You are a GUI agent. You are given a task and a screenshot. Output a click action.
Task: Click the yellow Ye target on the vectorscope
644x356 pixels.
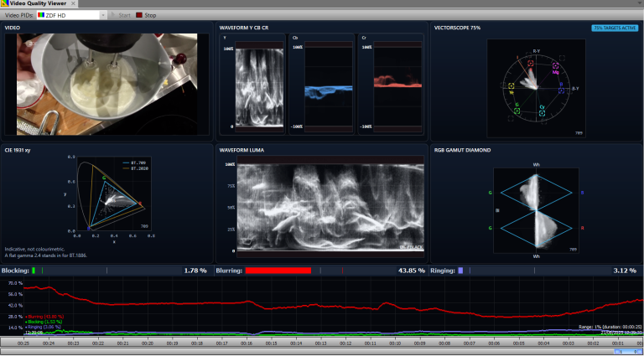pyautogui.click(x=512, y=86)
